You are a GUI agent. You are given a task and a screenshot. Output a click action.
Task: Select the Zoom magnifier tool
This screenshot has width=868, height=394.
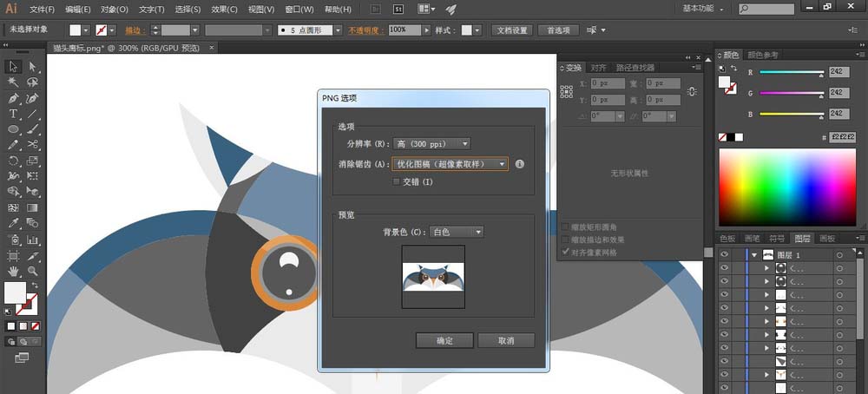point(33,271)
